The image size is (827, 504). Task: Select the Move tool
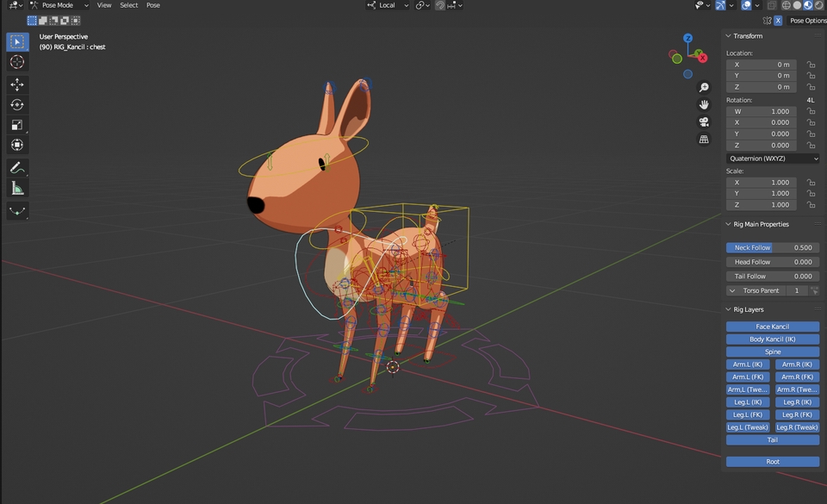point(17,84)
